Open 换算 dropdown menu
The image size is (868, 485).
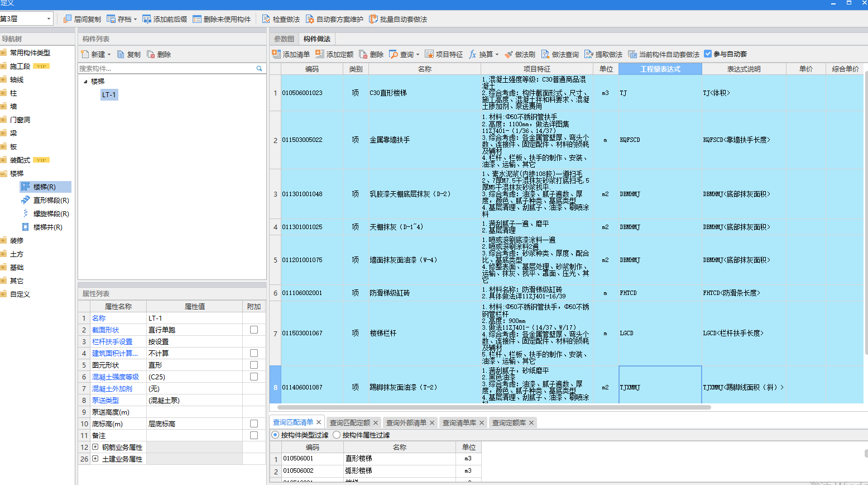point(497,55)
